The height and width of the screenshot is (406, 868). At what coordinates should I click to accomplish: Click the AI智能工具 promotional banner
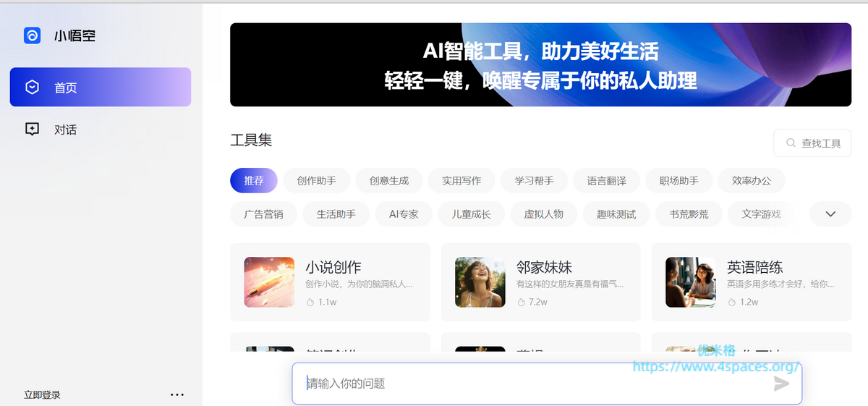click(540, 65)
